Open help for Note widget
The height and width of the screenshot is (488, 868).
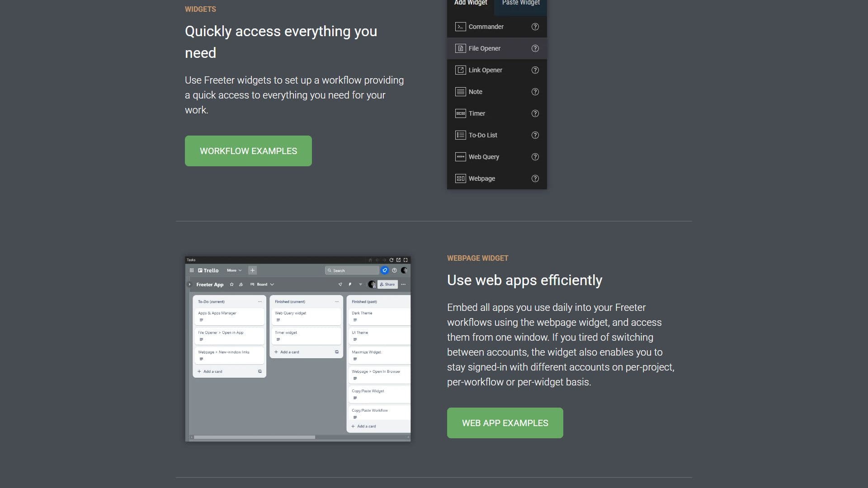pyautogui.click(x=535, y=92)
